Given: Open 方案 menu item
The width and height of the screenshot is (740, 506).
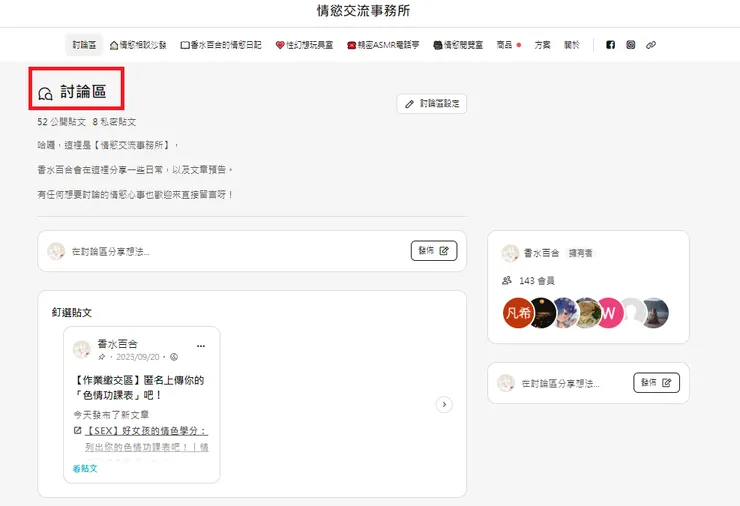Looking at the screenshot, I should point(542,45).
